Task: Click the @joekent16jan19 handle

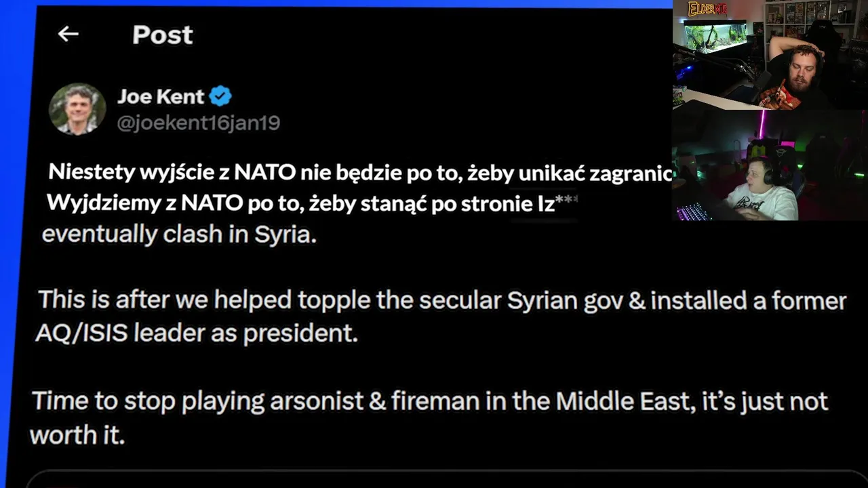Action: pyautogui.click(x=199, y=123)
